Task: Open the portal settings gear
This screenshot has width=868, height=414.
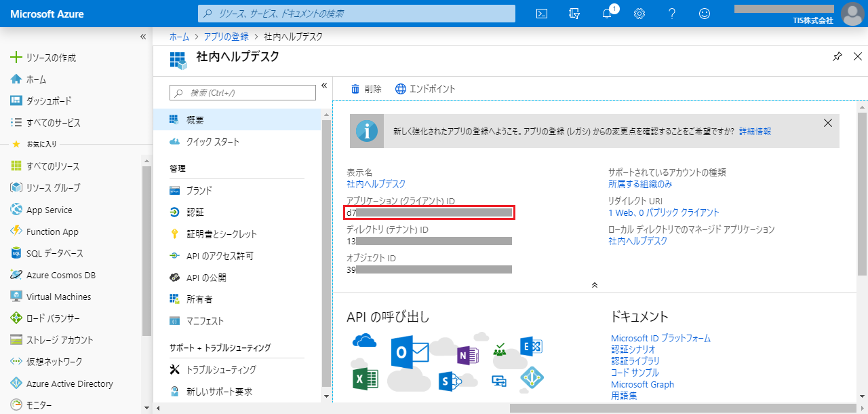Action: click(639, 14)
